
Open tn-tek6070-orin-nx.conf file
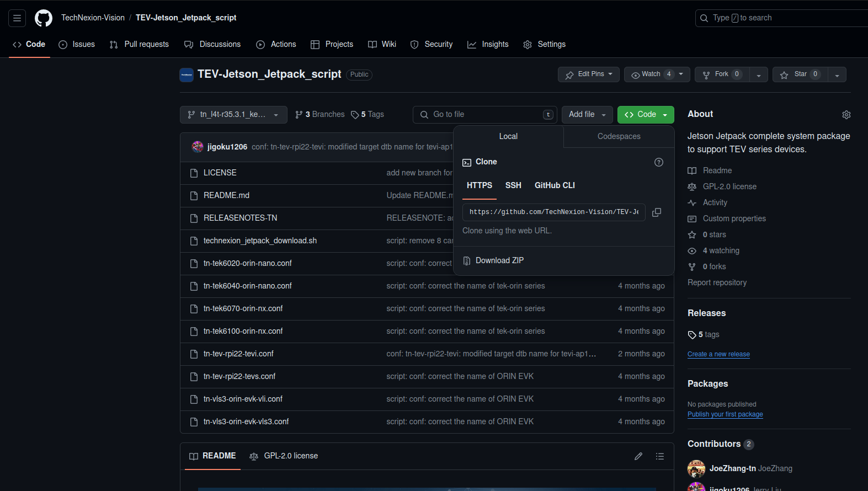(x=243, y=309)
